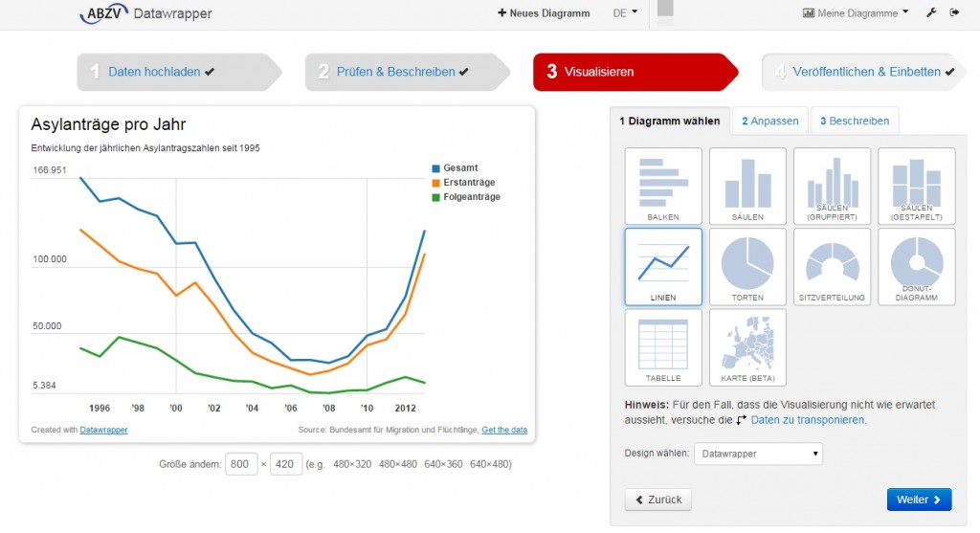Switch to the 2 Anpassen tab

[770, 122]
